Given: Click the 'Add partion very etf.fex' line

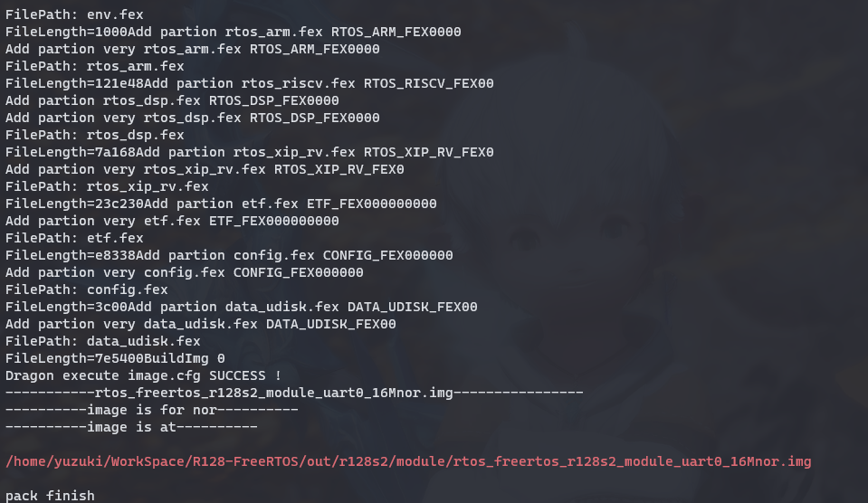Looking at the screenshot, I should [x=172, y=221].
